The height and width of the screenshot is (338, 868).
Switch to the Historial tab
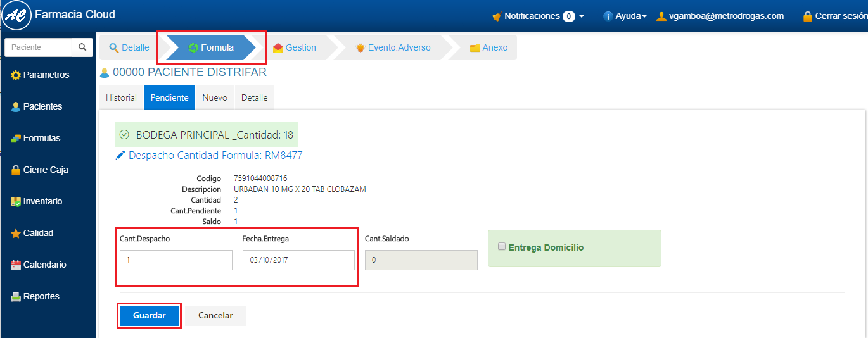point(121,98)
